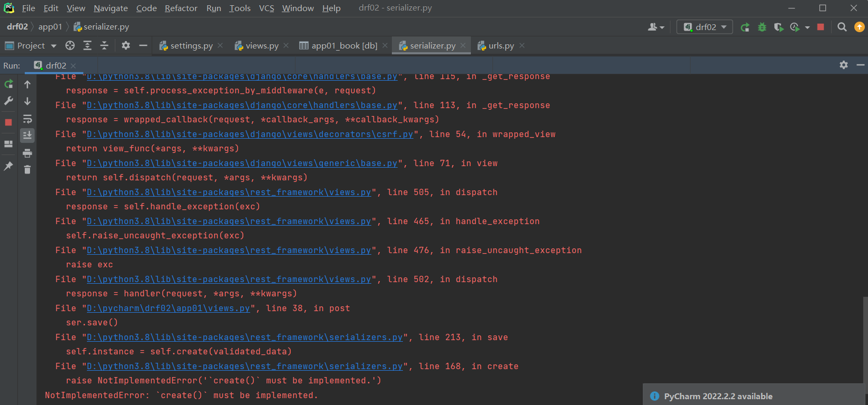Screen dimensions: 868x405
Task: Go down the stack trace
Action: pyautogui.click(x=27, y=101)
